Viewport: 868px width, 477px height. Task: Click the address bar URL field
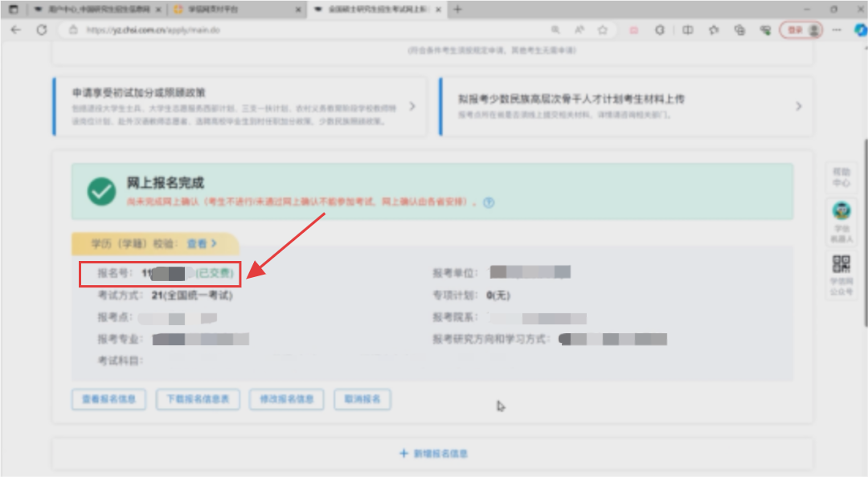[310, 30]
